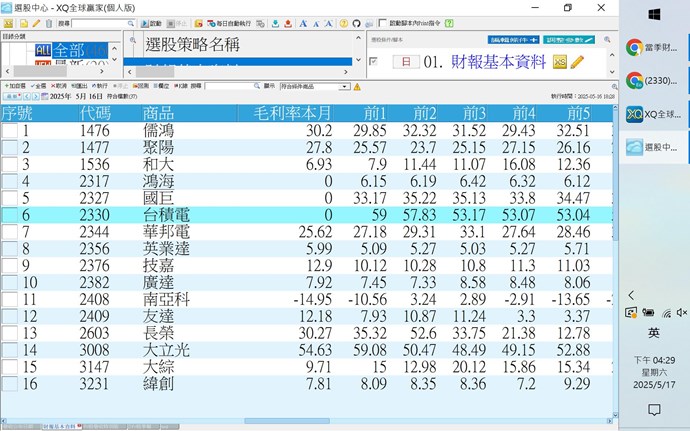Viewport: 690px width, 431px height.
Task: Click 加自選 add to watchlist button
Action: pyautogui.click(x=16, y=86)
